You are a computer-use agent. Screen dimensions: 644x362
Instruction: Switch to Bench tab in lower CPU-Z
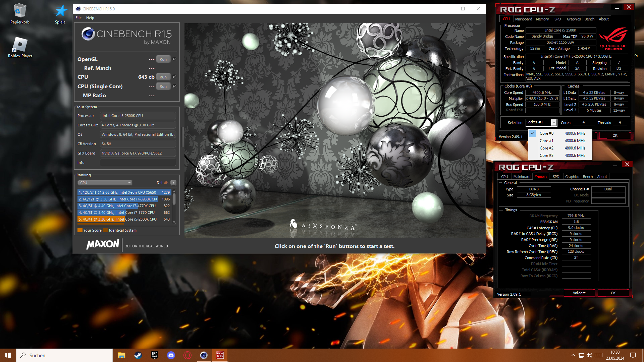(x=588, y=177)
